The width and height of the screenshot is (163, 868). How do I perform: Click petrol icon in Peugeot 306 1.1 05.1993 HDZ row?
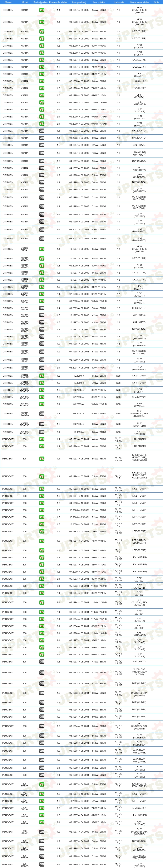click(x=42, y=439)
